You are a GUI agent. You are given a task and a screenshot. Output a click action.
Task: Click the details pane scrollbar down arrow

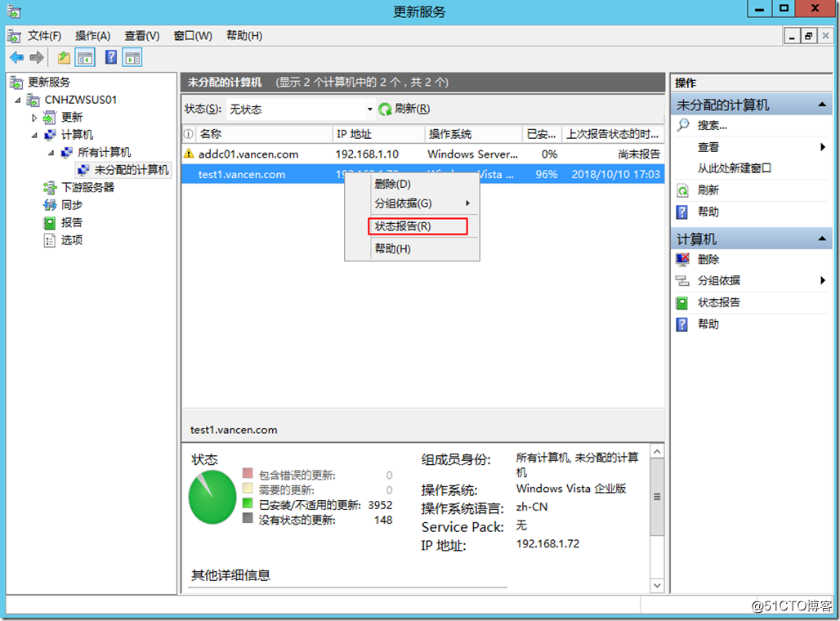[x=657, y=586]
